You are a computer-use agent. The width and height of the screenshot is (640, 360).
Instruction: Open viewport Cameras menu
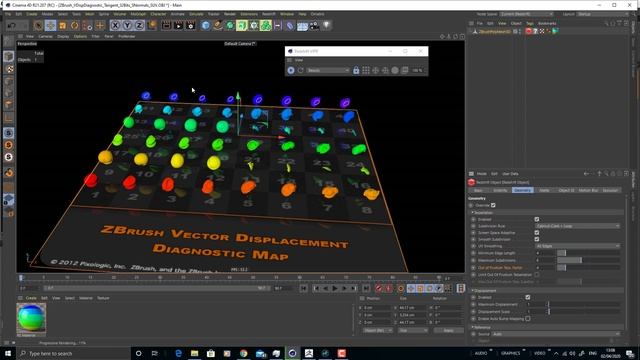45,36
